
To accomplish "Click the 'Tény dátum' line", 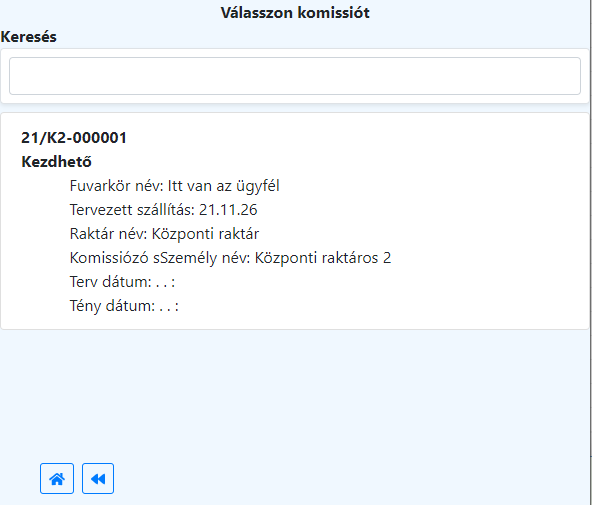I will click(x=124, y=306).
